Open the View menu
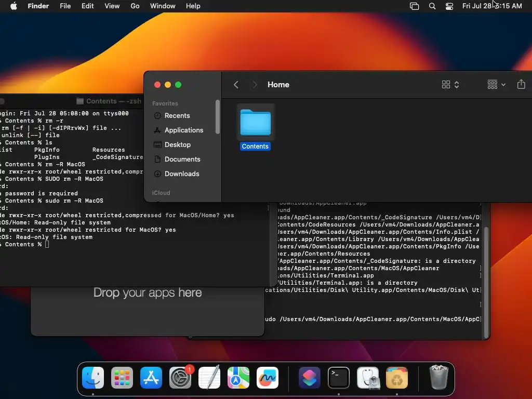Image resolution: width=532 pixels, height=399 pixels. [112, 6]
